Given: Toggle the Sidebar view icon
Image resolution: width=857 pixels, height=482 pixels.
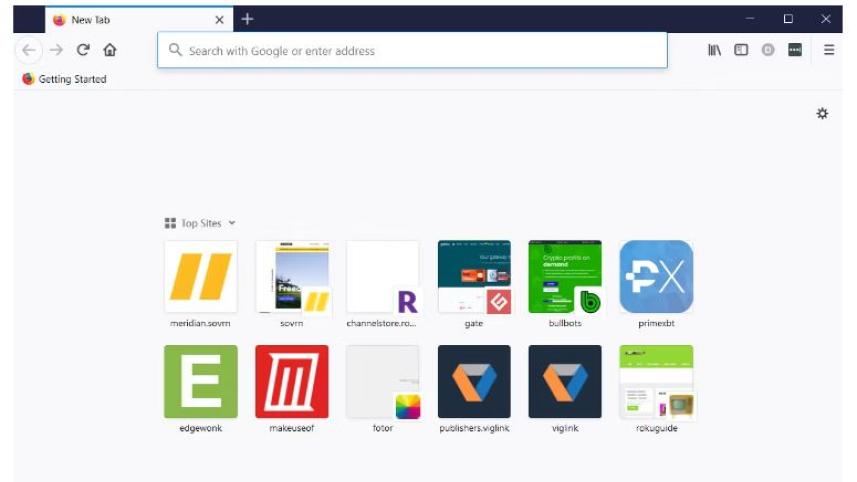Looking at the screenshot, I should click(741, 50).
